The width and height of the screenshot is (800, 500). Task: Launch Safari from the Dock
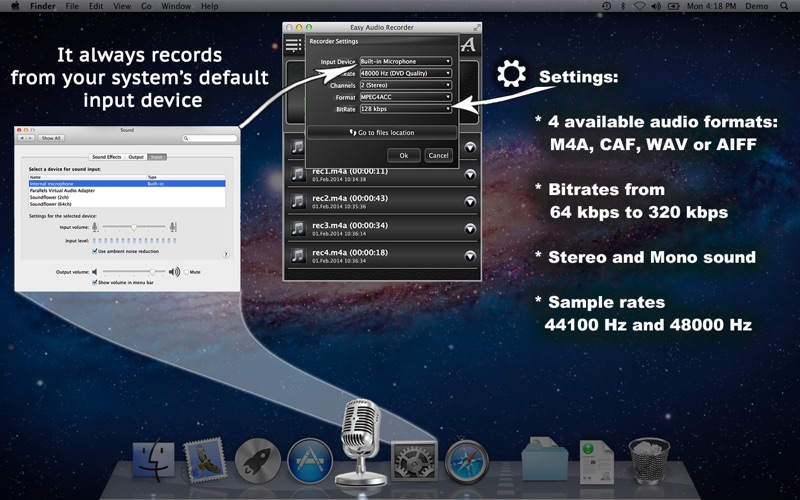click(466, 461)
